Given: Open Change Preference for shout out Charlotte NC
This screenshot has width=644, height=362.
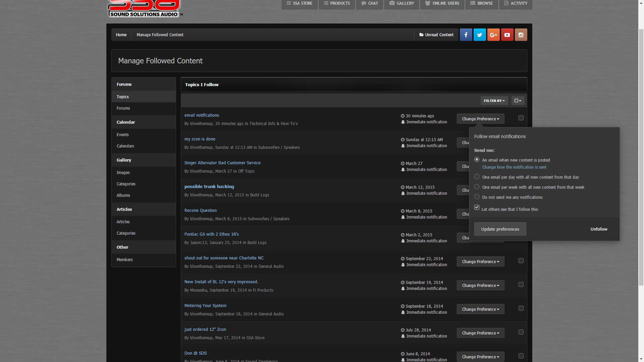Looking at the screenshot, I should pyautogui.click(x=480, y=262).
